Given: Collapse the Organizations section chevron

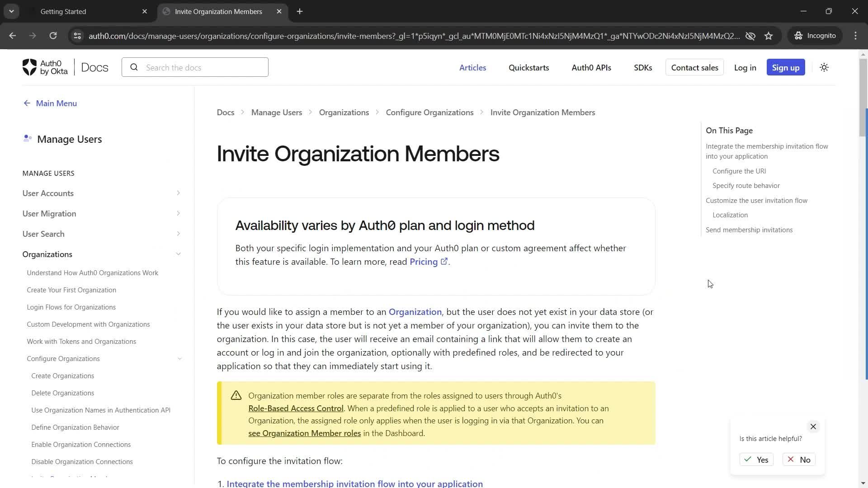Looking at the screenshot, I should point(178,254).
